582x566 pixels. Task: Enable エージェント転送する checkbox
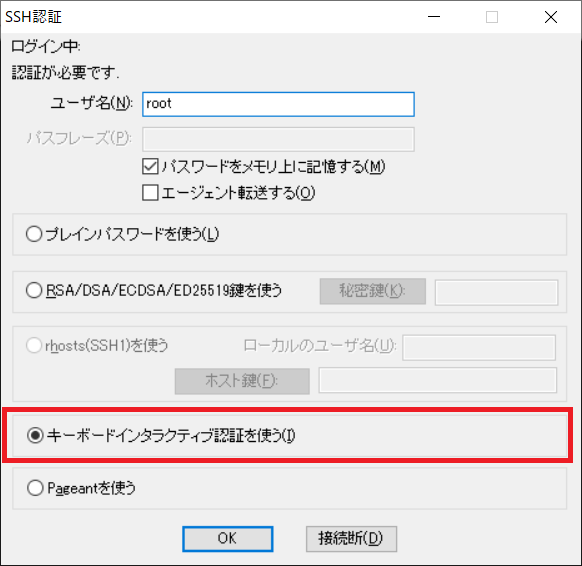pos(150,193)
